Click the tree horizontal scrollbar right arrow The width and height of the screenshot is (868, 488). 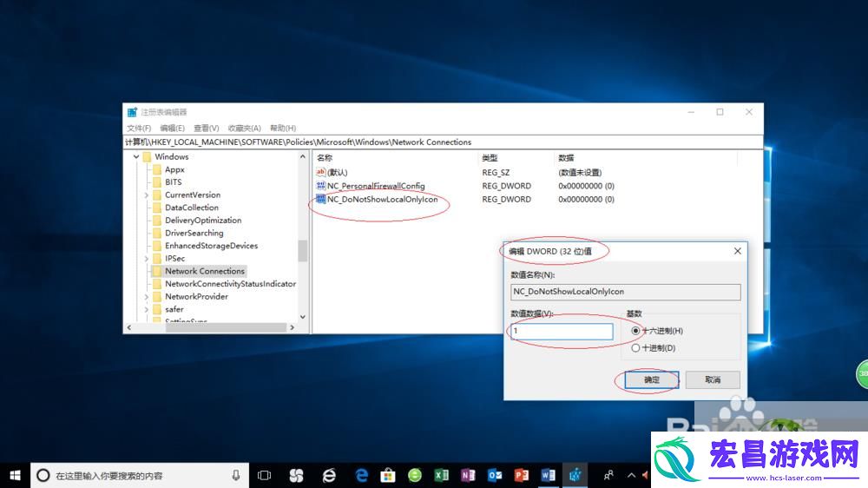pos(293,327)
